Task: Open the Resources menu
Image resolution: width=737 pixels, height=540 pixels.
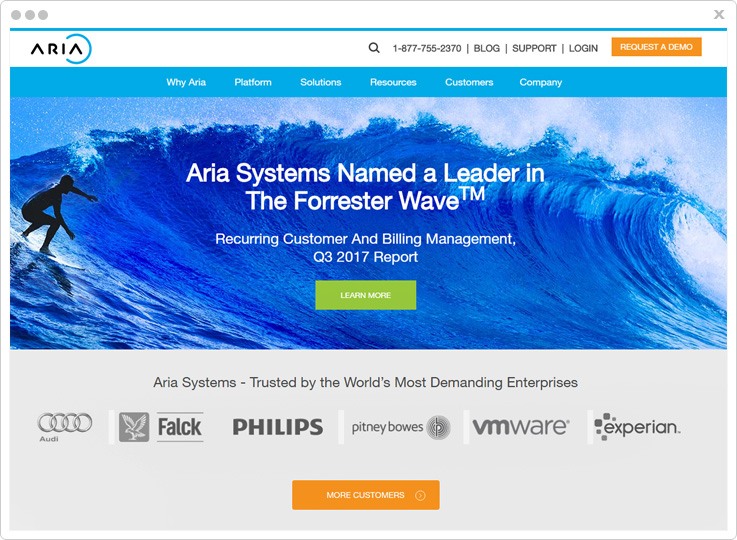Action: (x=393, y=82)
